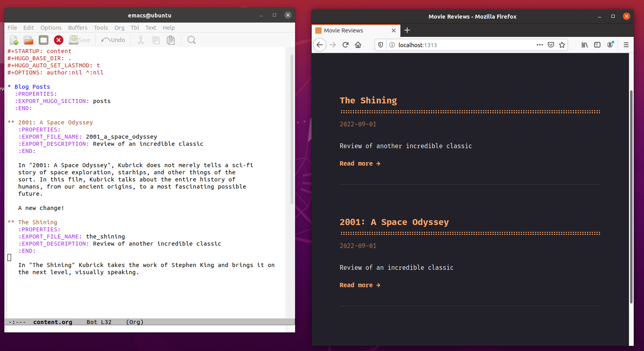The height and width of the screenshot is (351, 644).
Task: Open The Shining post title link
Action: click(368, 100)
